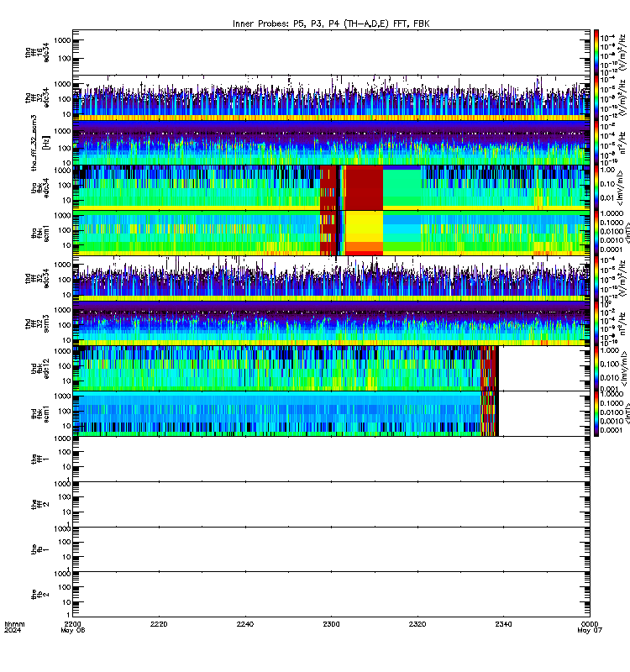Click the "May 06" date label
The width and height of the screenshot is (630, 672).
coord(73,631)
